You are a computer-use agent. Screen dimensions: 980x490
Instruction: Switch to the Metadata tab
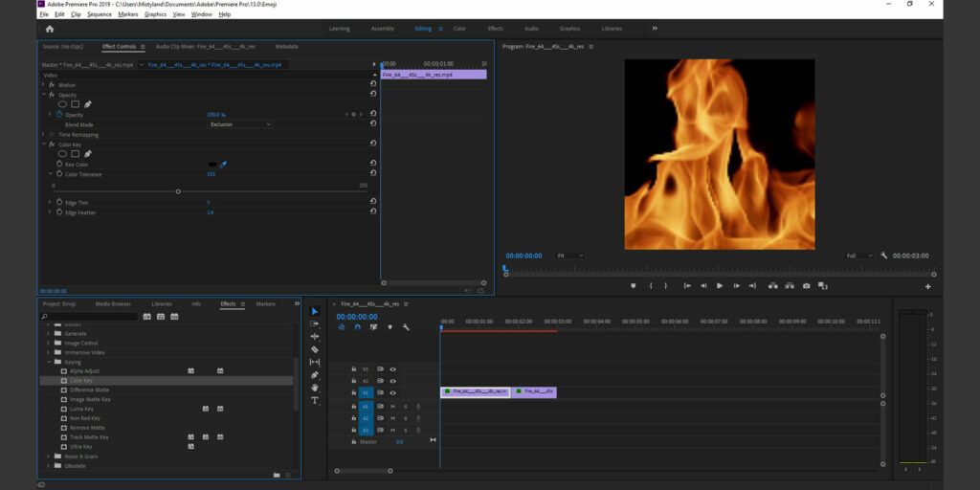(286, 46)
